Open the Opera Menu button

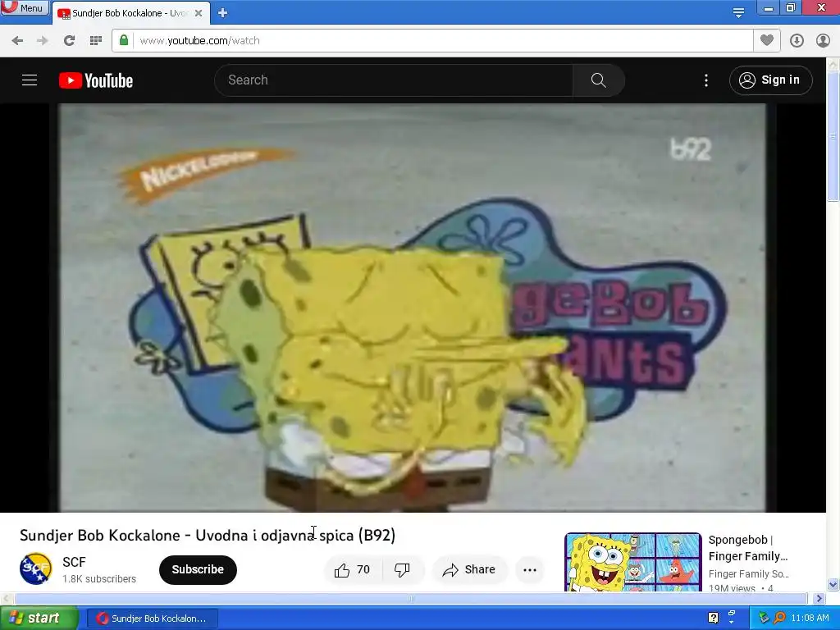pos(24,7)
